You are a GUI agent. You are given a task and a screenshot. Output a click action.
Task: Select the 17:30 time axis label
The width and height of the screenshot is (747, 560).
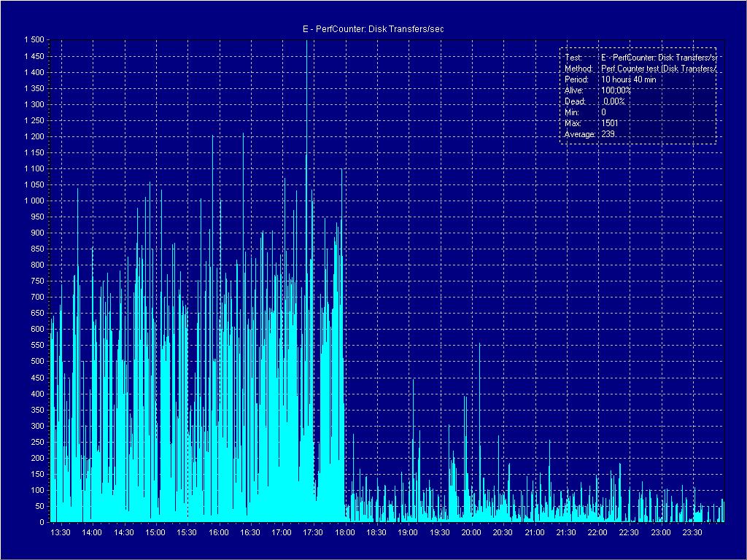(x=313, y=533)
